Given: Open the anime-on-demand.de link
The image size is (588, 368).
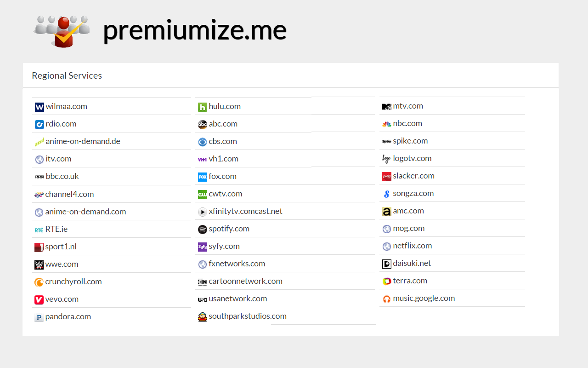Looking at the screenshot, I should point(83,141).
